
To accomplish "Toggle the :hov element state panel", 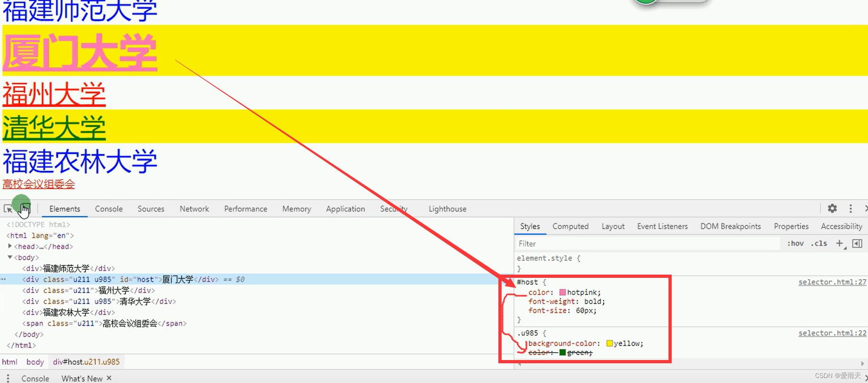I will coord(795,243).
